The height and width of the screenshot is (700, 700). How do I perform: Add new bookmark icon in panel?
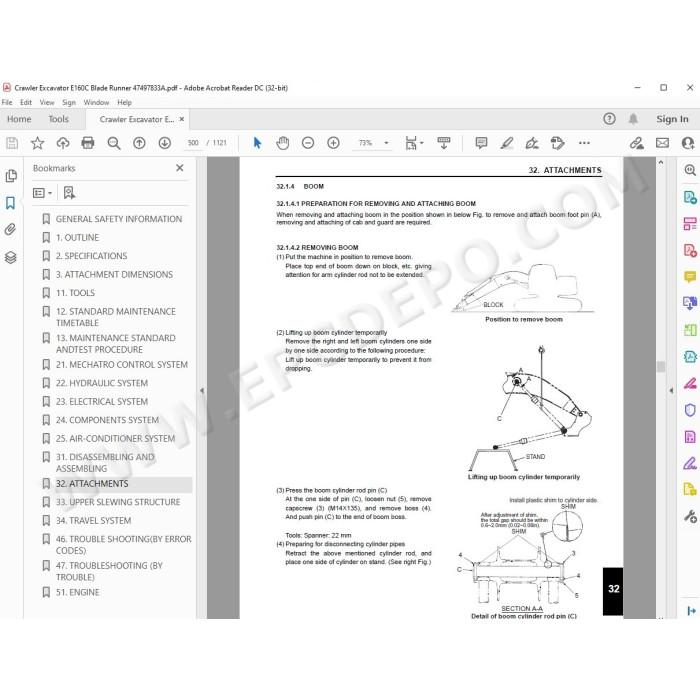click(69, 193)
